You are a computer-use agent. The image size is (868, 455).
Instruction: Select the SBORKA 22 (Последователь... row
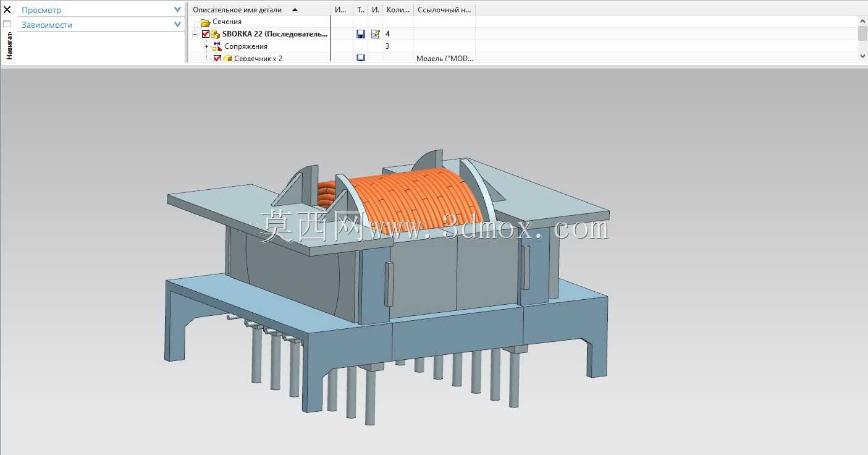(x=276, y=34)
